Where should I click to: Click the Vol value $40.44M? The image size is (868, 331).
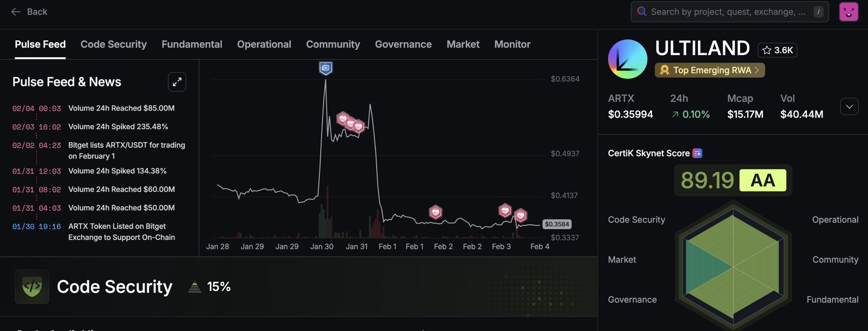click(802, 114)
